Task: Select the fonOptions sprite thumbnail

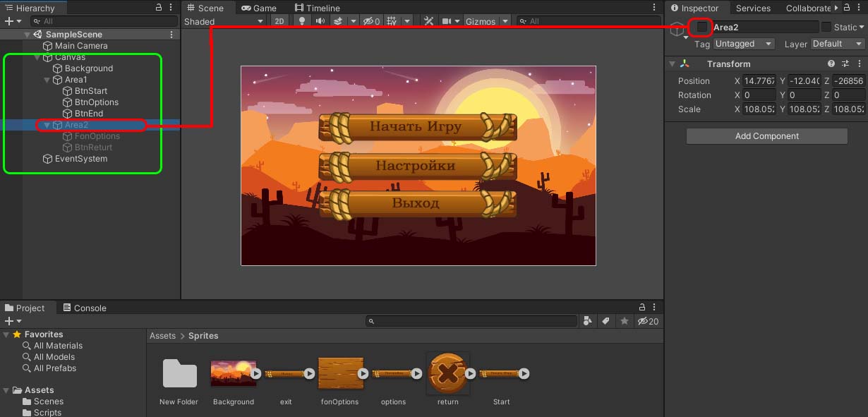Action: click(x=341, y=374)
